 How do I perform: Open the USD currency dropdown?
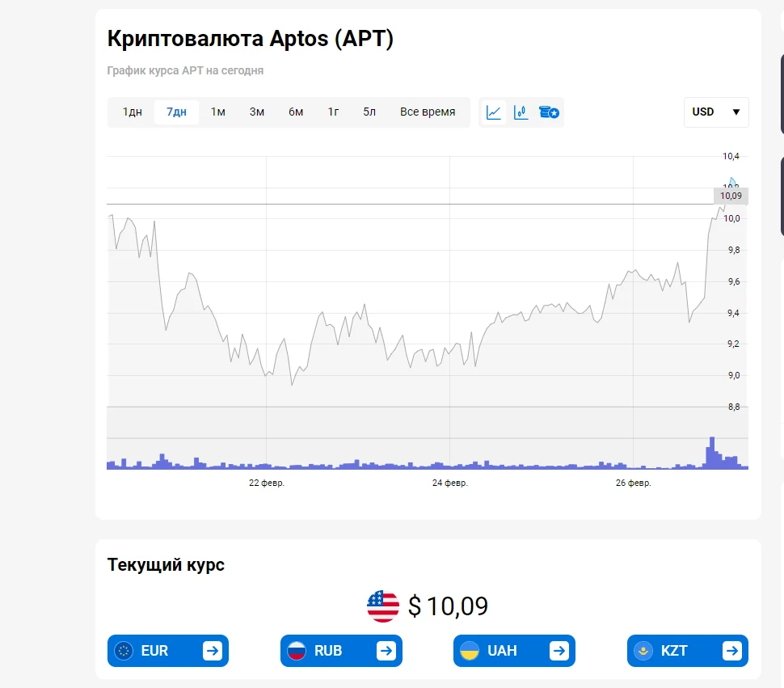click(716, 112)
